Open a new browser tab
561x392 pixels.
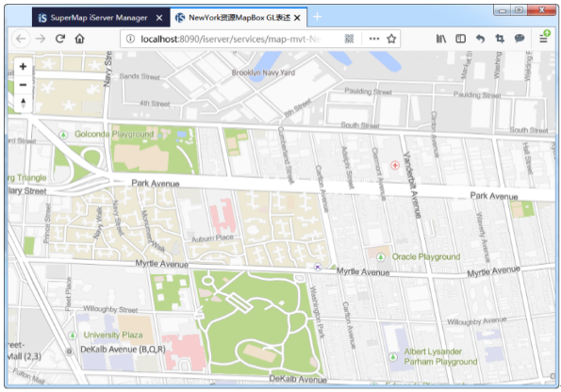(317, 17)
